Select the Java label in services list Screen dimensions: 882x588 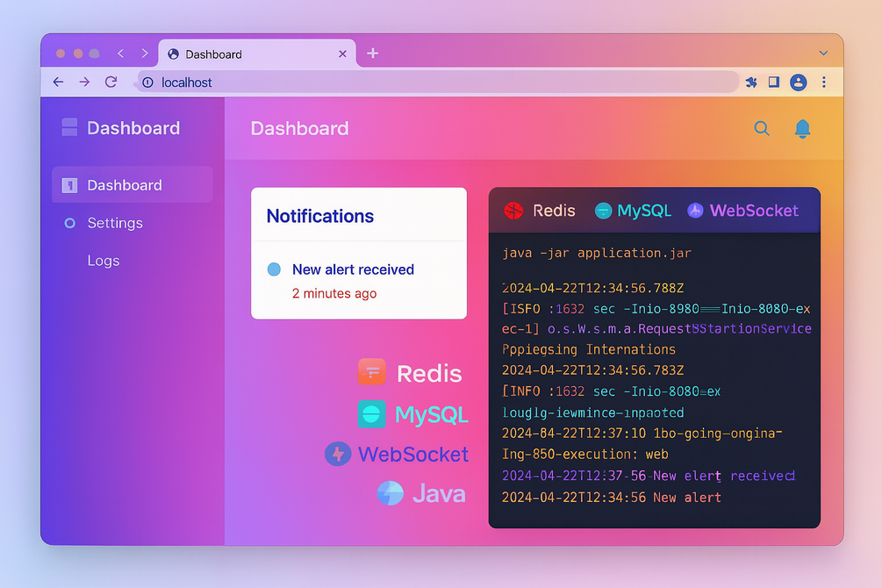pos(439,493)
